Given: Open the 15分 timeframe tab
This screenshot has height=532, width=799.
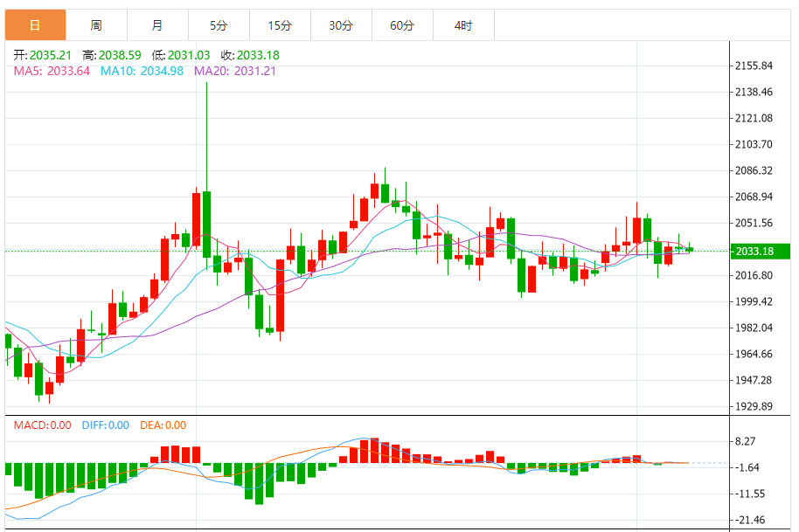Looking at the screenshot, I should 280,25.
